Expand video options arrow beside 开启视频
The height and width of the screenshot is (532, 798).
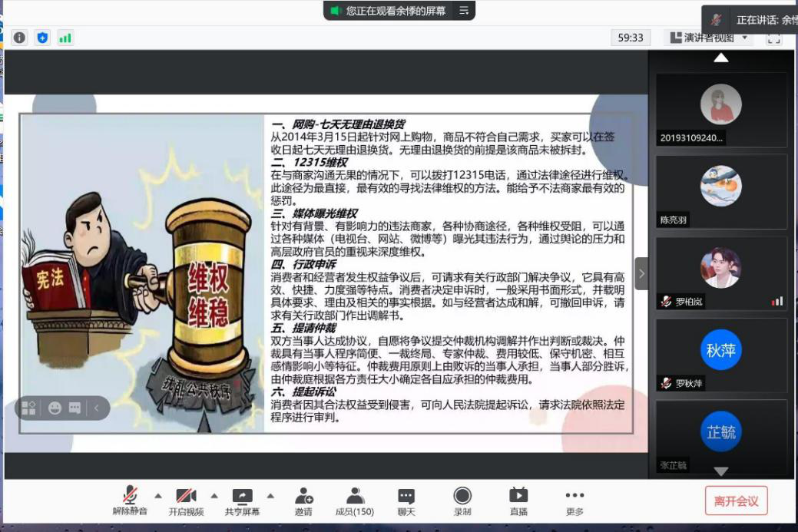pyautogui.click(x=214, y=495)
